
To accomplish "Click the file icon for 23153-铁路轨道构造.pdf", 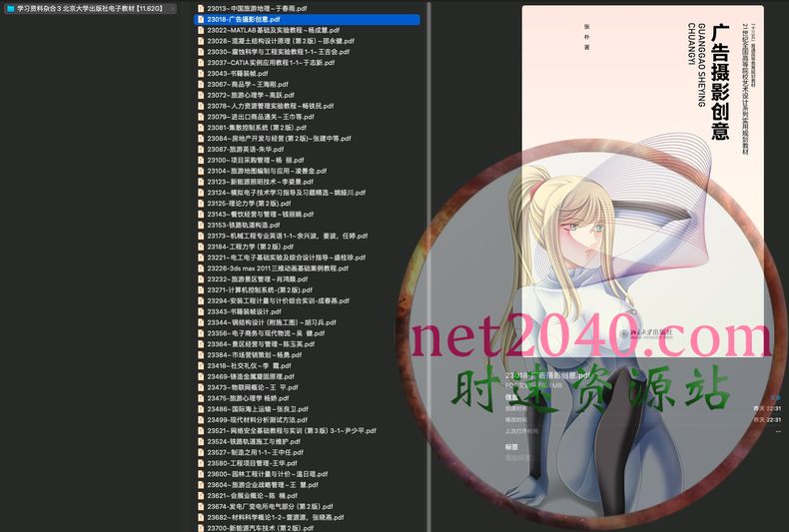I will pyautogui.click(x=199, y=226).
